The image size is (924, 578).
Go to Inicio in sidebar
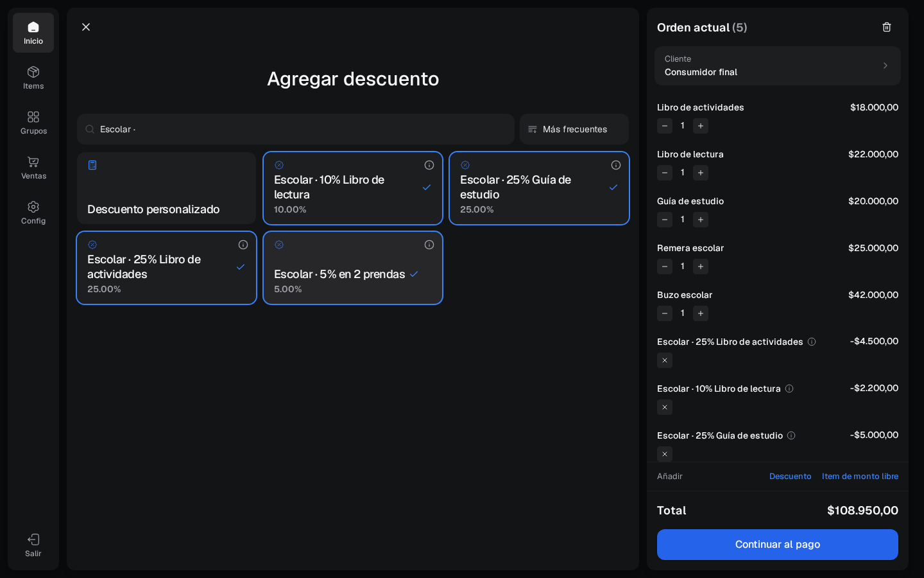point(33,33)
